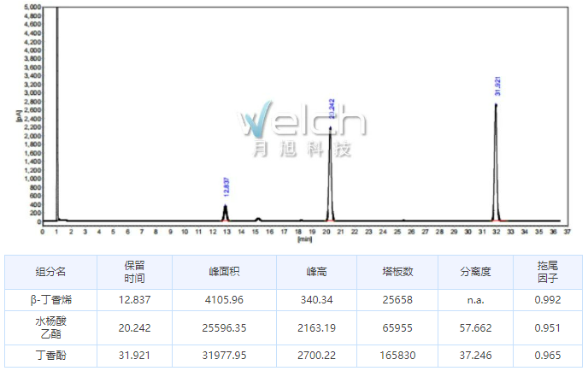Select the 峰面积 column header
Image resolution: width=588 pixels, height=371 pixels.
click(x=224, y=272)
